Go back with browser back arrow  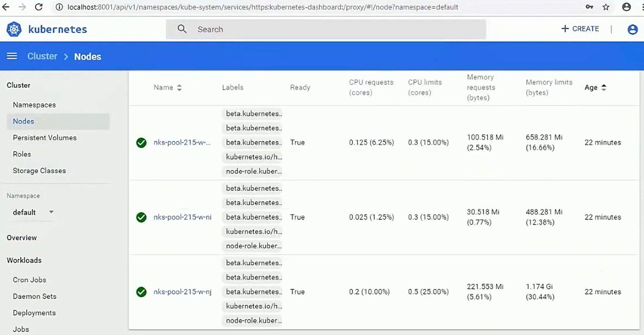click(x=6, y=7)
